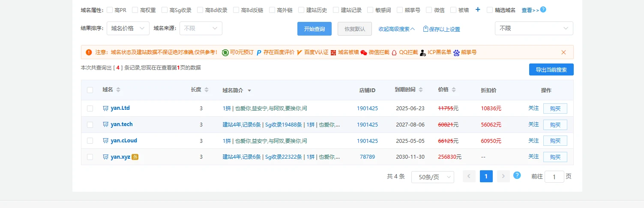644x208 pixels.
Task: Click the 前往 page number input field
Action: (554, 177)
